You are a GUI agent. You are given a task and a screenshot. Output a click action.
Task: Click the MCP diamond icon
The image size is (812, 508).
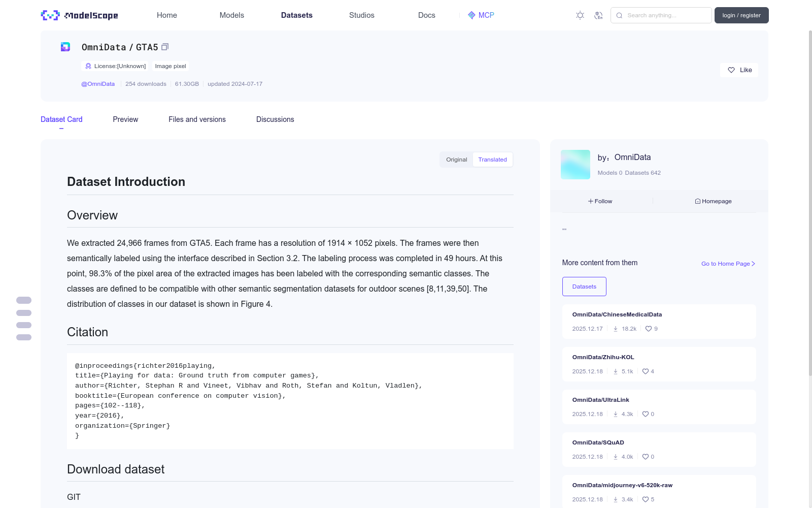[471, 15]
